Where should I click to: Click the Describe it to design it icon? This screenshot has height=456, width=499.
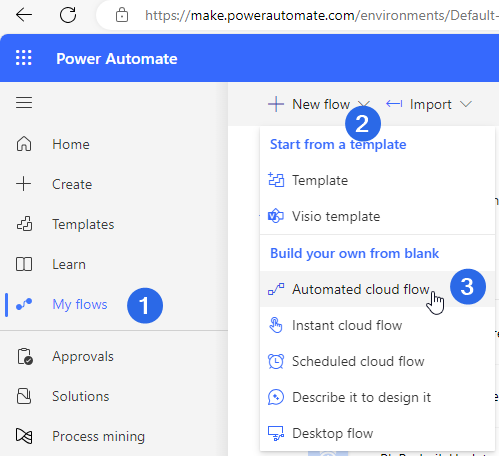click(x=276, y=397)
